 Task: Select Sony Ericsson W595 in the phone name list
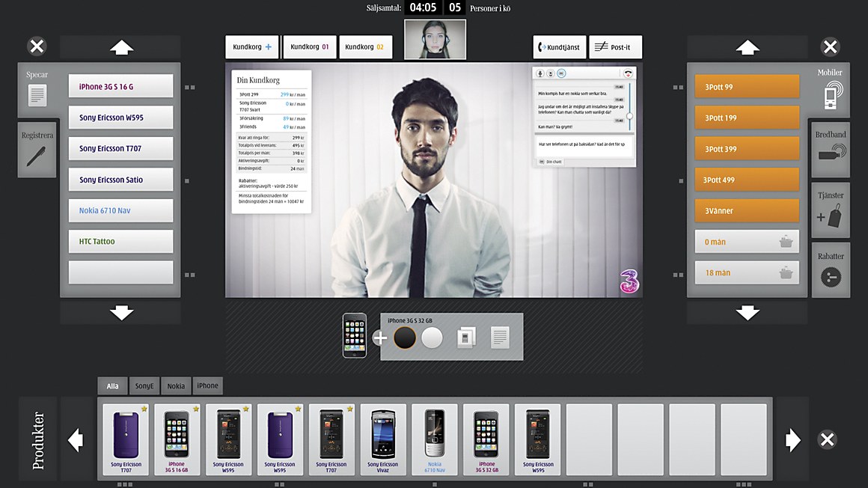pos(120,118)
